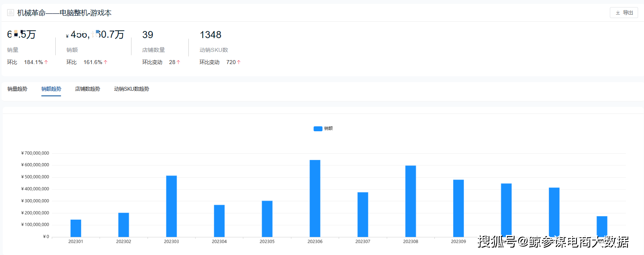Click the bar above 202305
Viewport: 644px width, 255px height.
coord(267,219)
